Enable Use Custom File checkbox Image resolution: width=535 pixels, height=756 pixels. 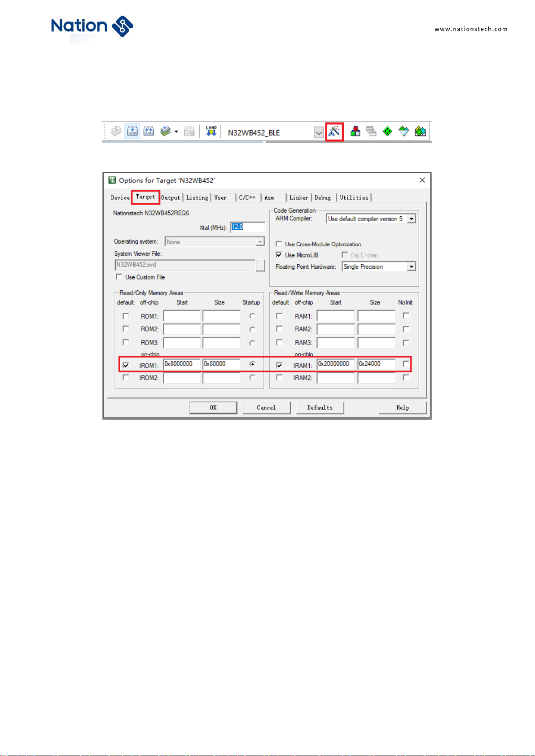click(119, 277)
